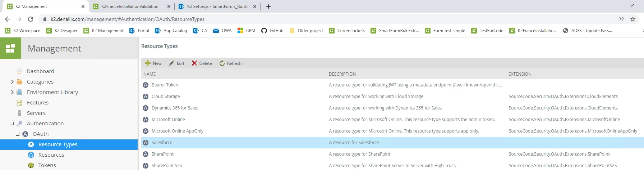Click the New plus icon in toolbar

148,63
